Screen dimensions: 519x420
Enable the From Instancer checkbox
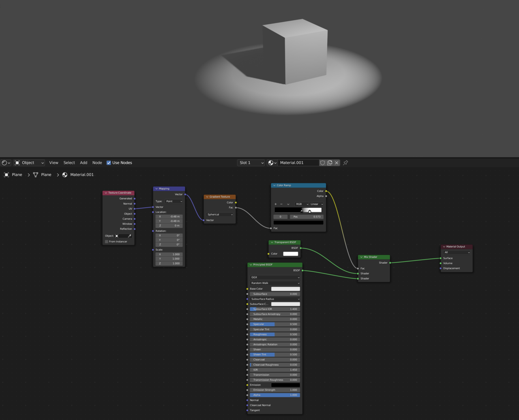pos(107,242)
